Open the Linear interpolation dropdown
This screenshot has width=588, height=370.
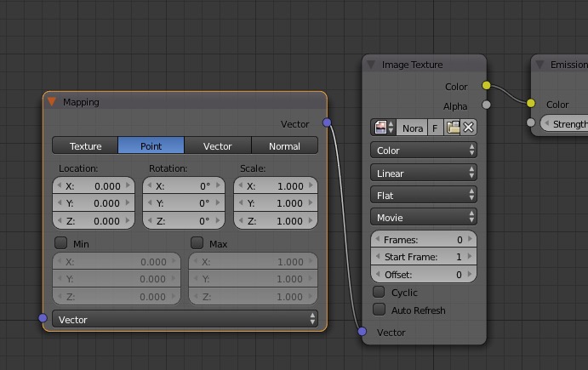tap(424, 173)
